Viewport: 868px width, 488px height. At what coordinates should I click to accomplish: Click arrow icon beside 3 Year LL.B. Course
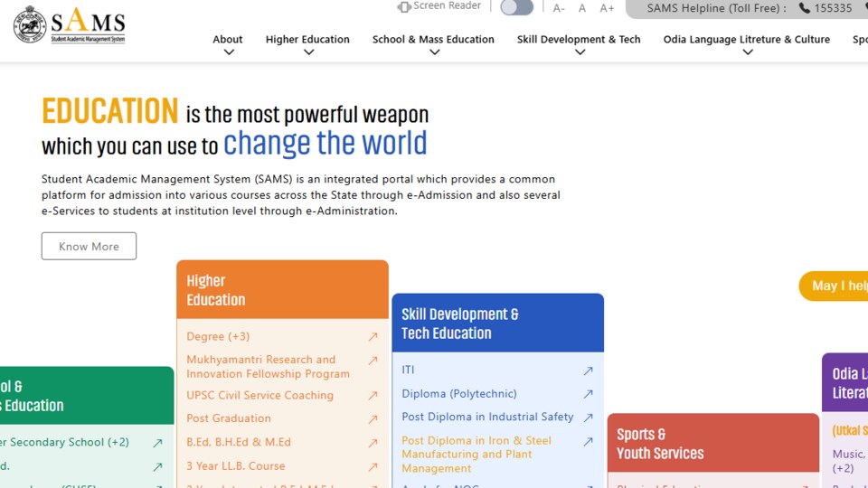(373, 467)
